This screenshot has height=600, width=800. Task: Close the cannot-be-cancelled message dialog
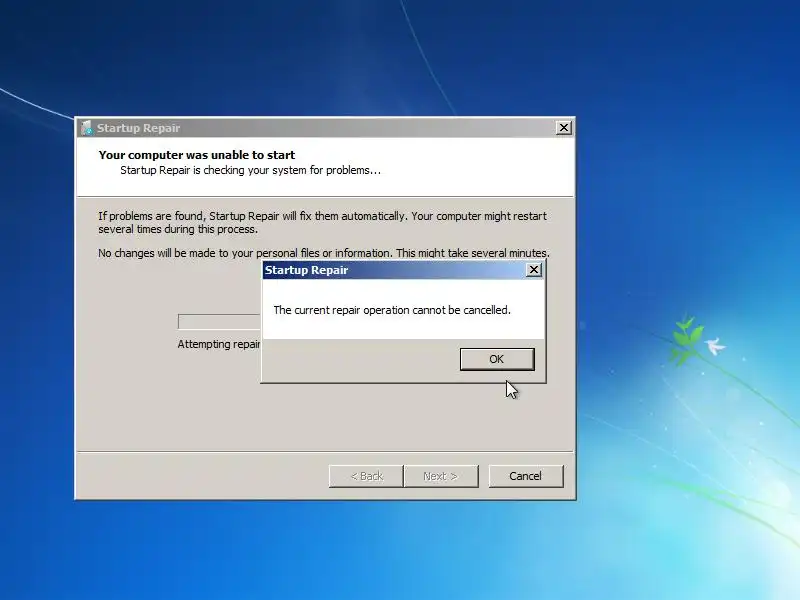coord(533,270)
